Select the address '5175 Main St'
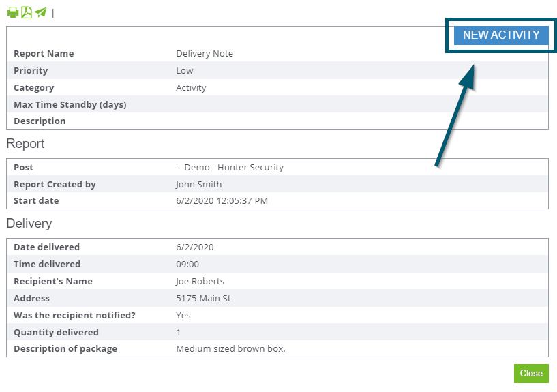 (204, 299)
